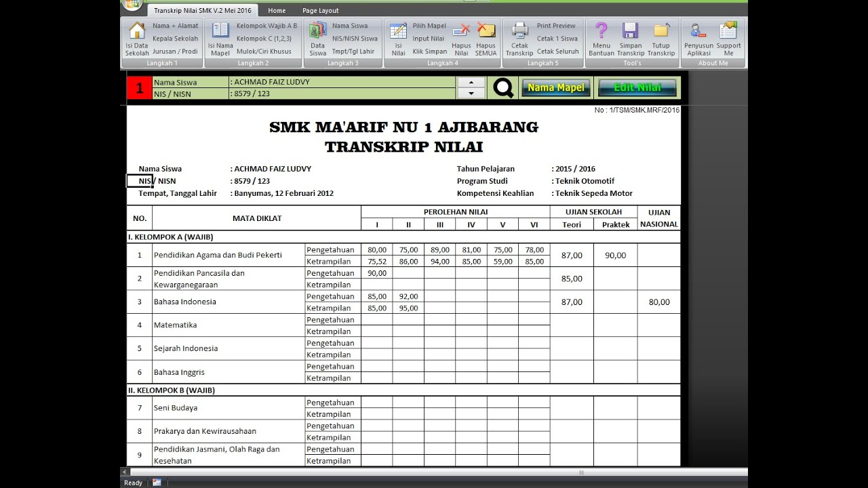868x488 pixels.
Task: Click the II. KELOMPOK B (WAJIB) heading
Action: [171, 390]
